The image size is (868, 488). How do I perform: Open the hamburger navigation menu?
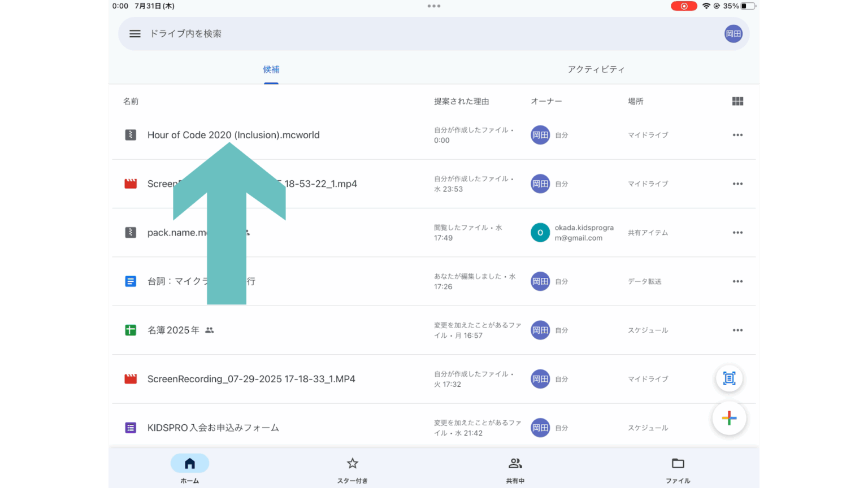click(135, 34)
